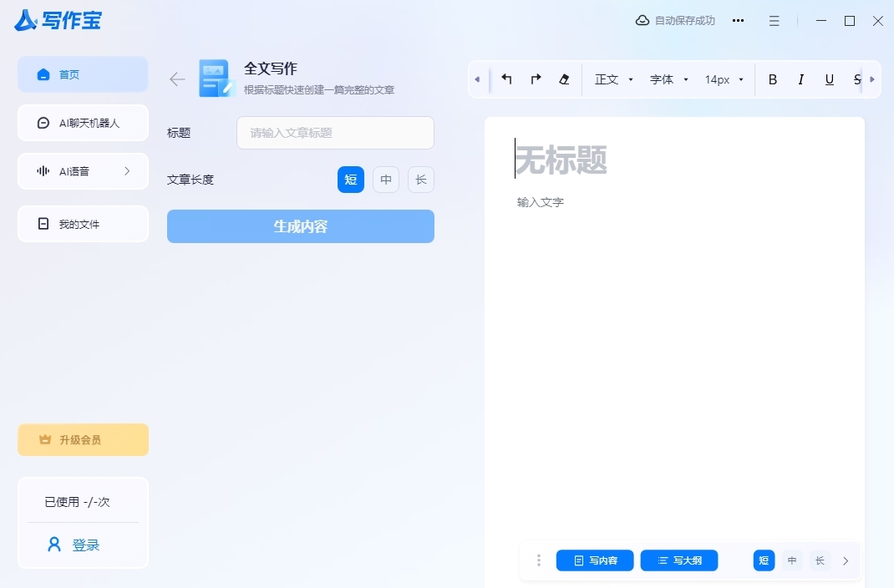The width and height of the screenshot is (894, 588).
Task: Click the 首页 home icon
Action: (43, 73)
